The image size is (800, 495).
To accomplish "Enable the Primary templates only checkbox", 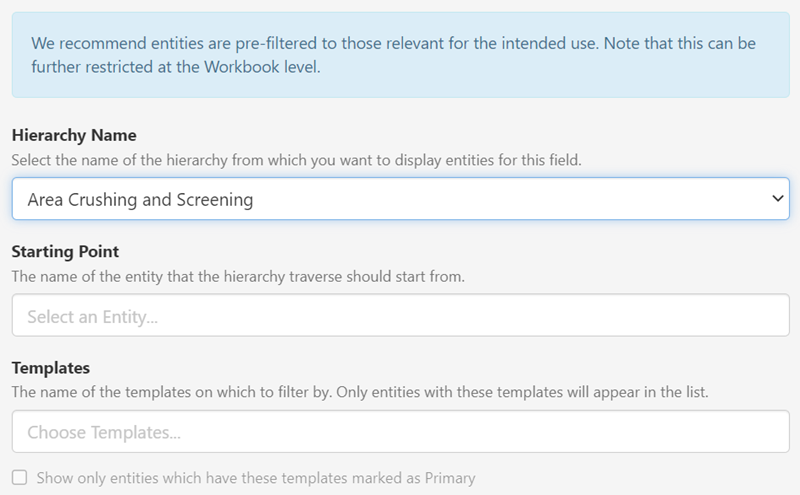I will tap(20, 477).
